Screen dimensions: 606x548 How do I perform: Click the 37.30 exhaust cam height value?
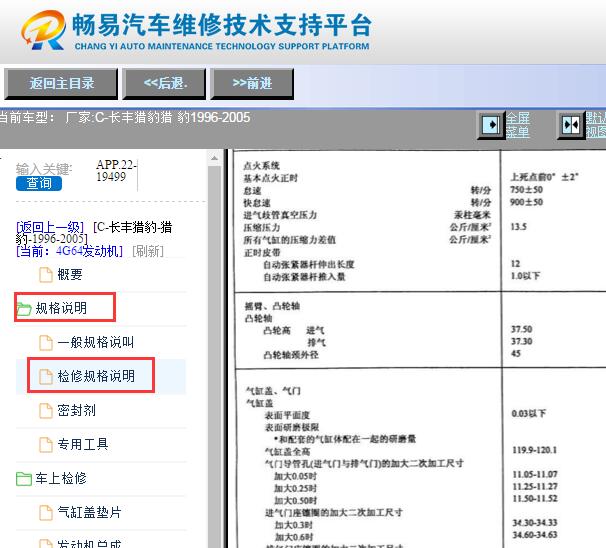521,341
